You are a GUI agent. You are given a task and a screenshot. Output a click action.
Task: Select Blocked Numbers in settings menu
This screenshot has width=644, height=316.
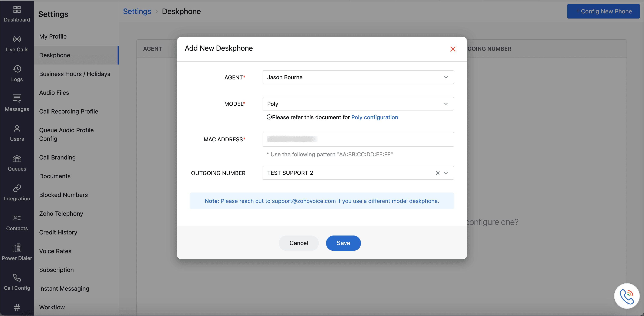coord(63,195)
